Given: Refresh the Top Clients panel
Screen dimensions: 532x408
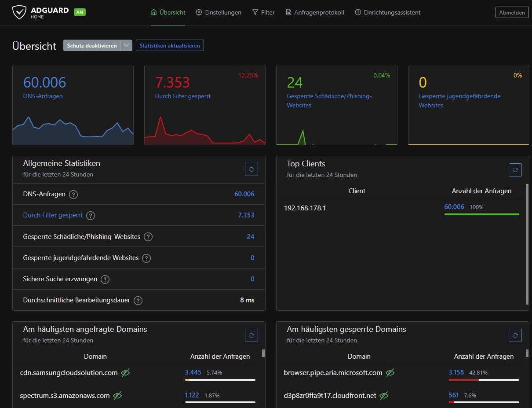Looking at the screenshot, I should 515,169.
